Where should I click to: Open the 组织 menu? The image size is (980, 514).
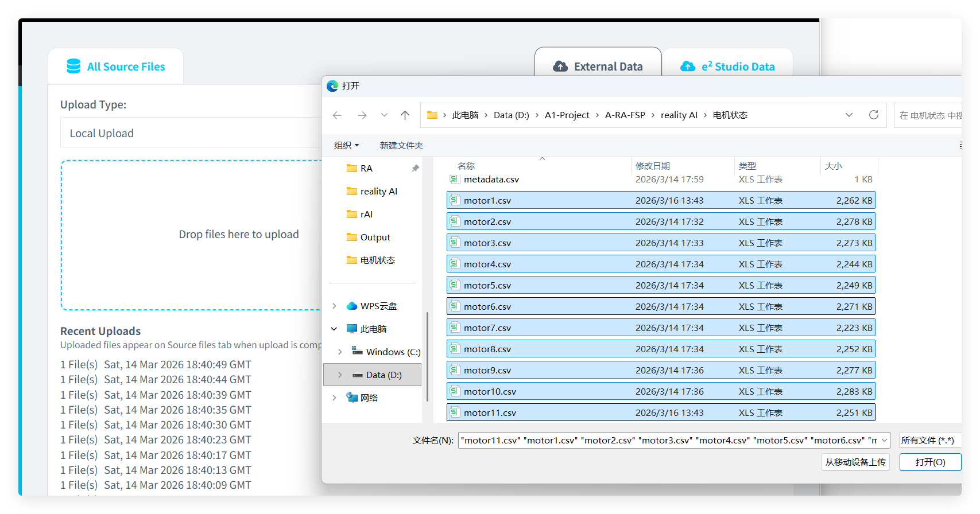point(347,146)
